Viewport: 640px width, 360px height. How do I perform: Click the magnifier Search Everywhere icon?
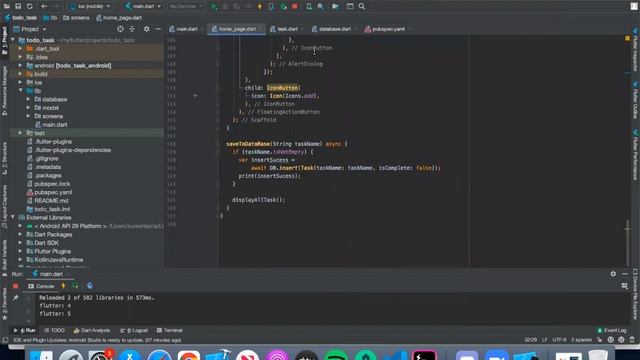point(362,7)
